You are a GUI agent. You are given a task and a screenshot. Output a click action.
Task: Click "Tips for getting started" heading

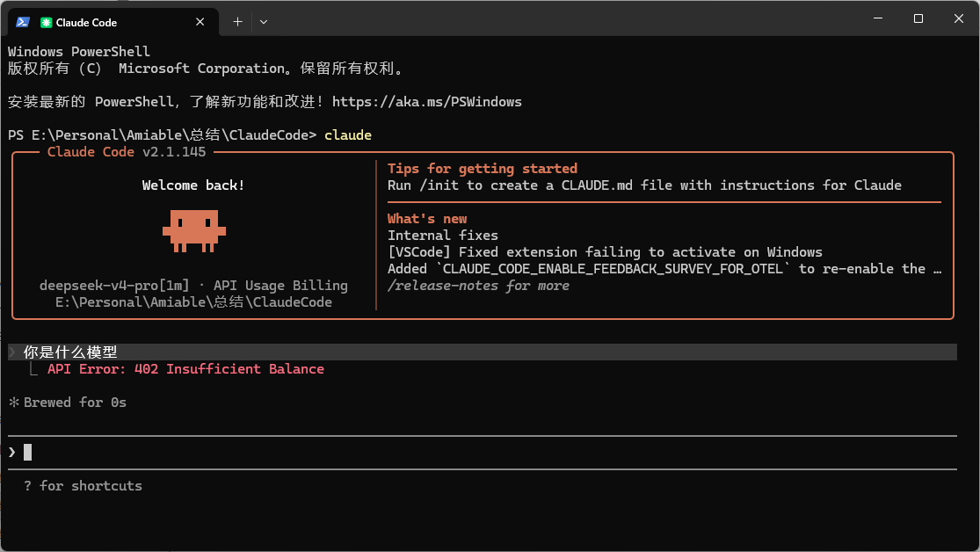tap(483, 169)
